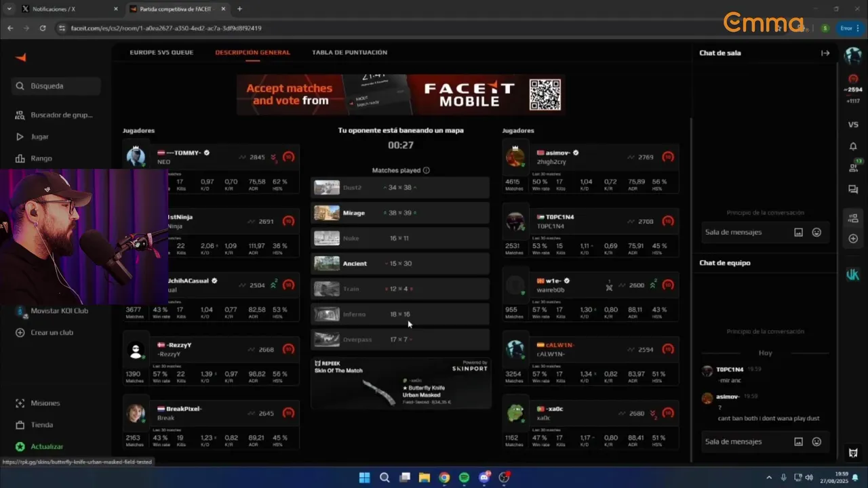Open the Jugar sidebar item
This screenshot has width=868, height=488.
pyautogui.click(x=32, y=136)
